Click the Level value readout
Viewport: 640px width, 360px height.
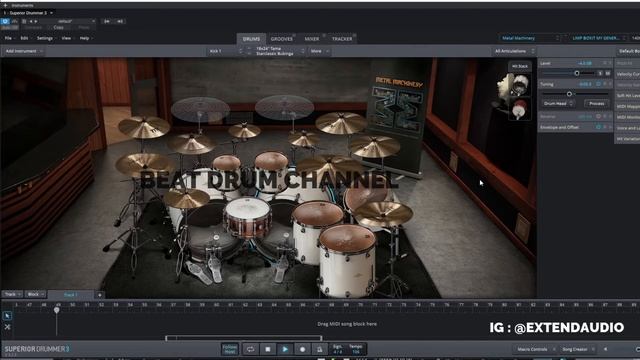584,63
